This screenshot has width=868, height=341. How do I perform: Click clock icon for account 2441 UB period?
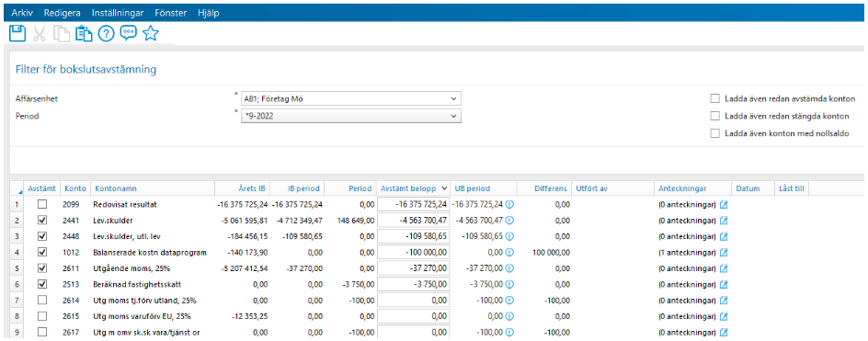[509, 221]
